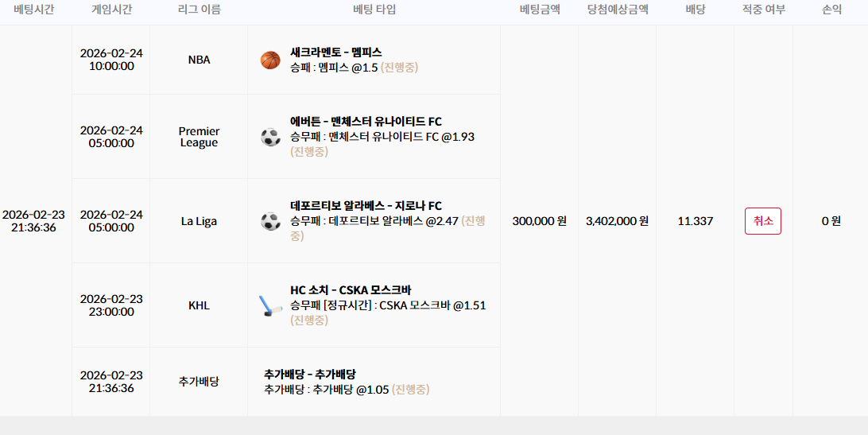868x435 pixels.
Task: Click the 적중 여부 column header
Action: click(x=764, y=10)
